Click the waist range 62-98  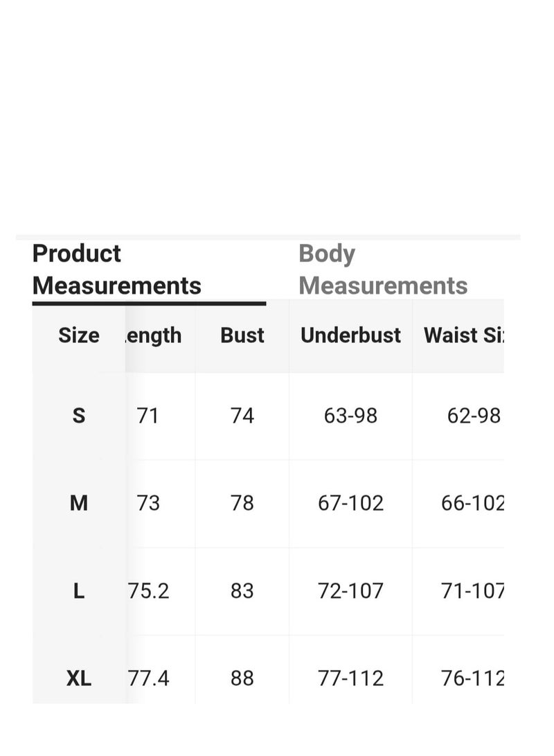coord(474,416)
